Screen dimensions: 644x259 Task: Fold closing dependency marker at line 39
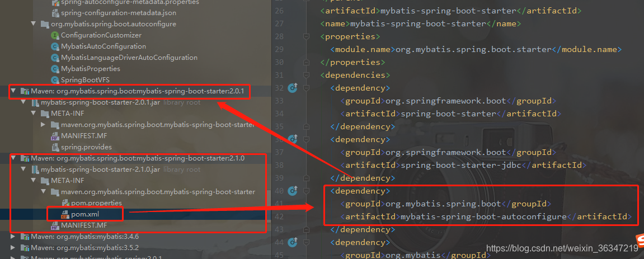(307, 178)
